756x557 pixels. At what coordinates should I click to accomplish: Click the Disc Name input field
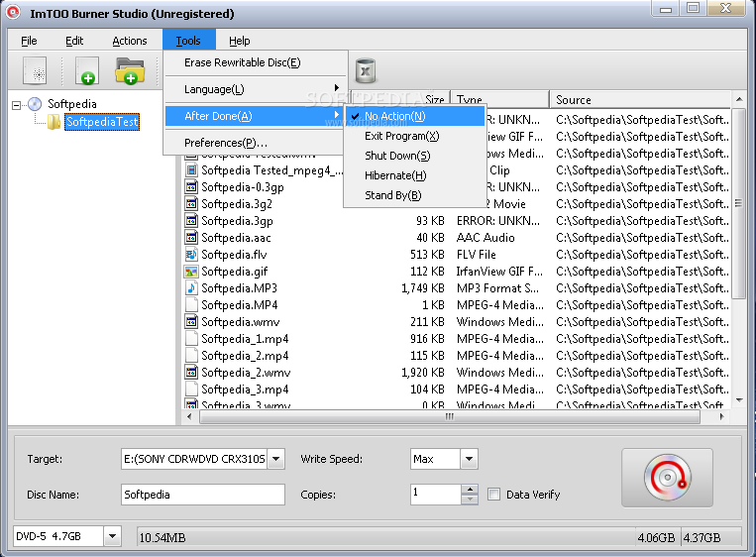[x=202, y=495]
